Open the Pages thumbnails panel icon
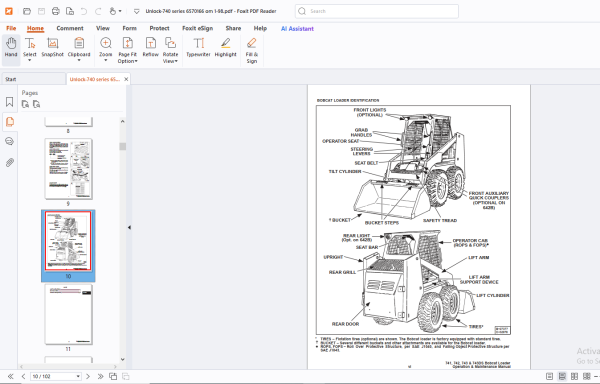 [10, 122]
